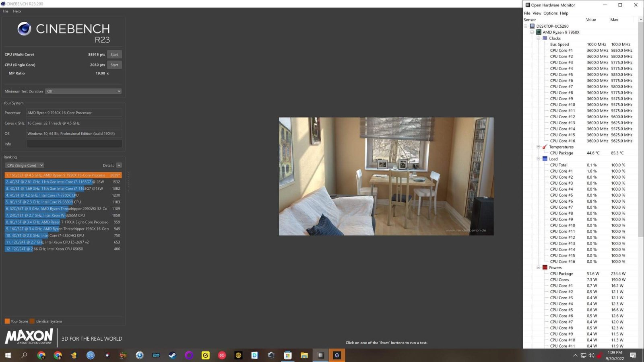Click the Clocks category icon in Hardware Monitor
644x362 pixels.
click(545, 38)
